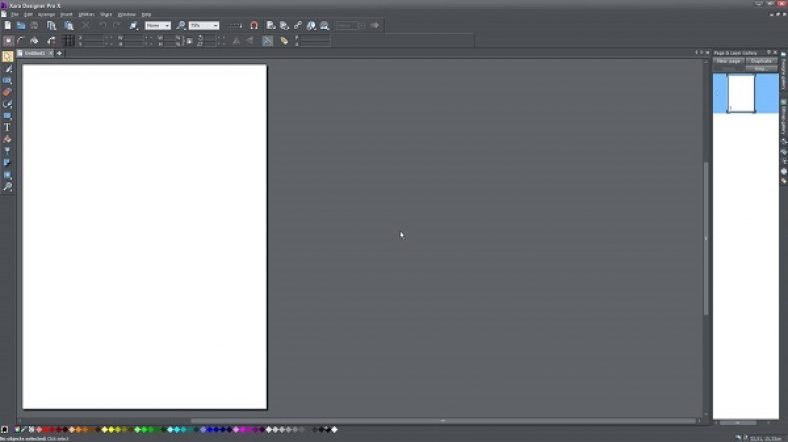Select the Transparency tool
This screenshot has width=788, height=442.
click(8, 151)
